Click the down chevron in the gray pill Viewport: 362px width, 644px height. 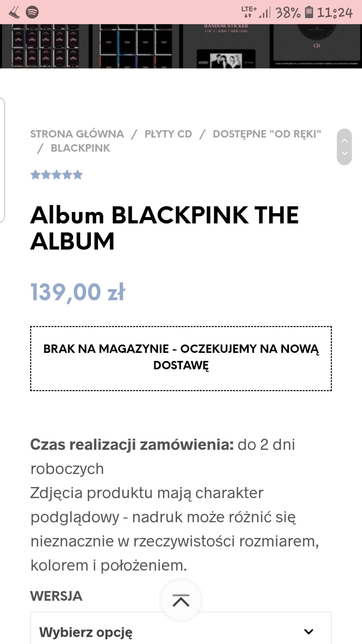[344, 153]
